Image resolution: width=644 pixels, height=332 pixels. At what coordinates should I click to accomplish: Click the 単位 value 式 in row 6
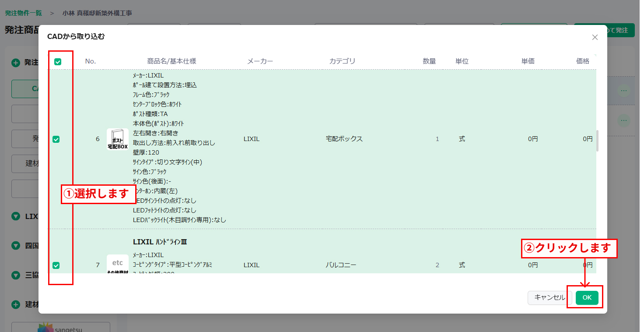pos(462,139)
